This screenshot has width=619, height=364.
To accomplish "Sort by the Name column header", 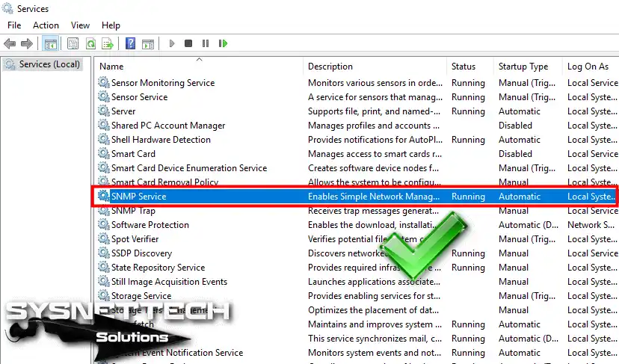I will tap(199, 66).
